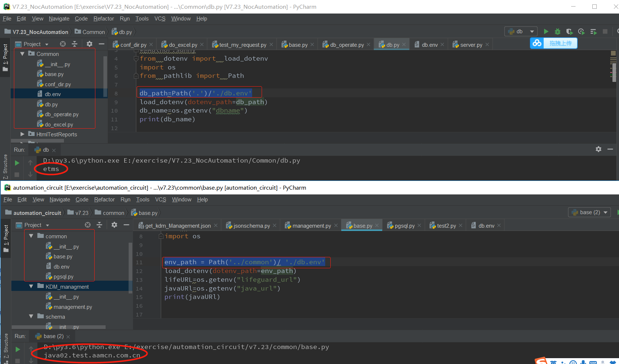Open the Refactor menu in the top window
This screenshot has height=364, width=619.
[x=103, y=19]
